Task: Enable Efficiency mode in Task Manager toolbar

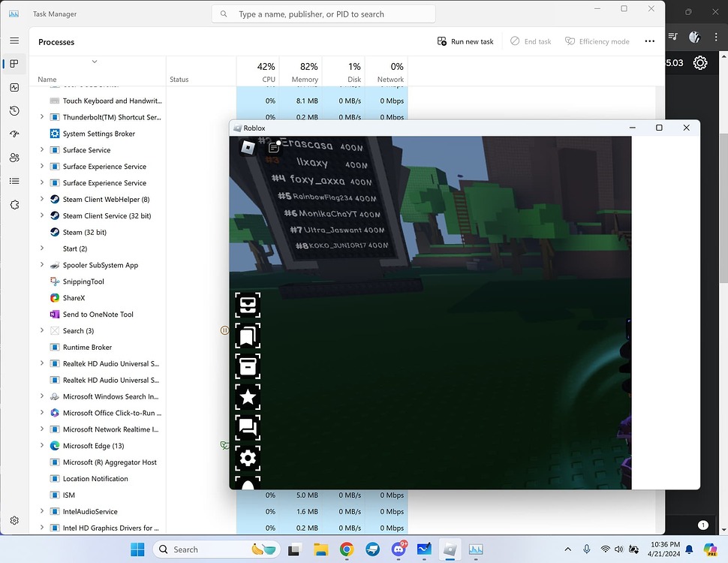Action: [x=597, y=41]
